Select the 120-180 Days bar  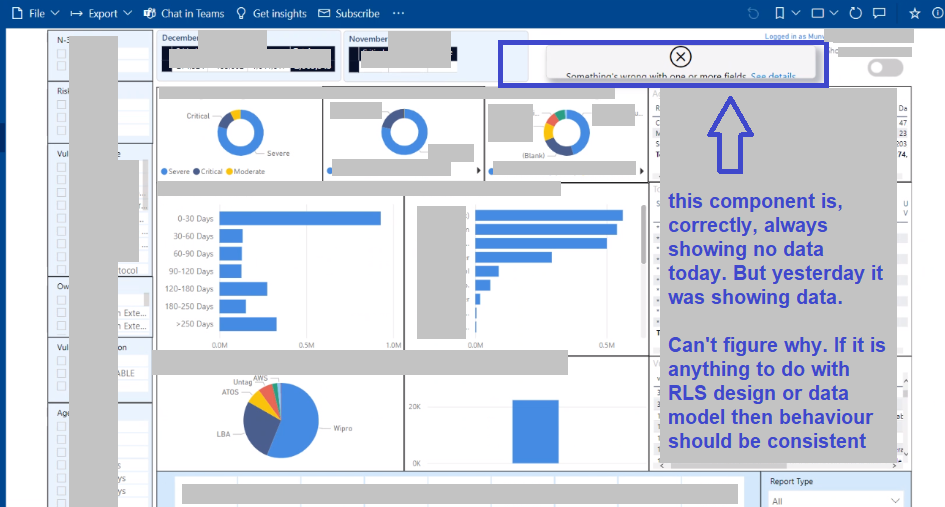(x=243, y=289)
